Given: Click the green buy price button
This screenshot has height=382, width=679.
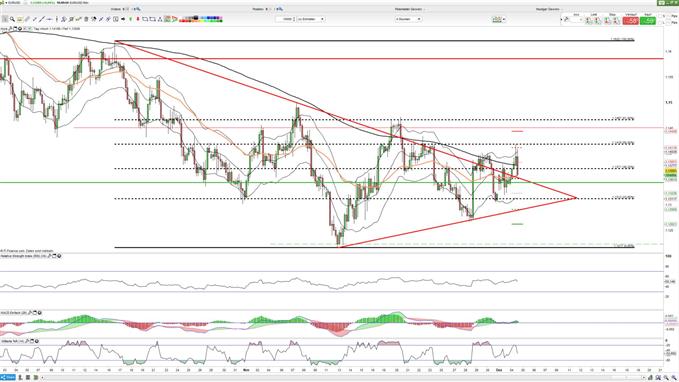Looking at the screenshot, I should click(x=648, y=21).
